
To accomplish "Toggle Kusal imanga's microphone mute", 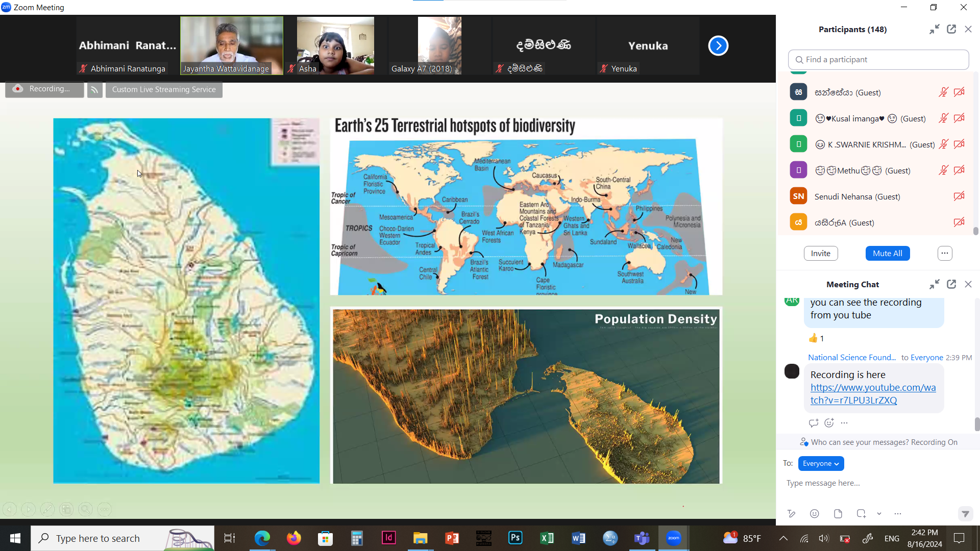I will coord(943,118).
